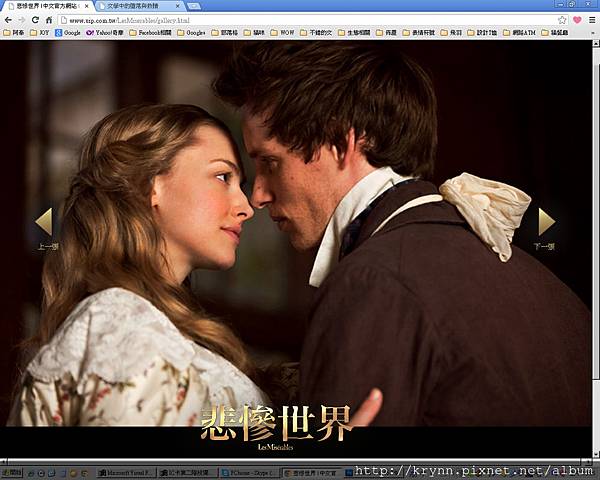
Task: Open the 網路ATM bookmark folder
Action: [519, 33]
